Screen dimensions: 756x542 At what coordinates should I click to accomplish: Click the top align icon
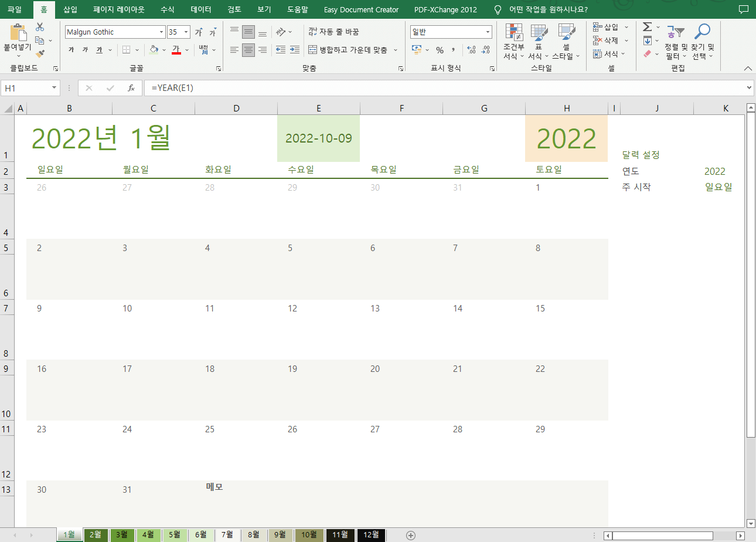[x=234, y=32]
